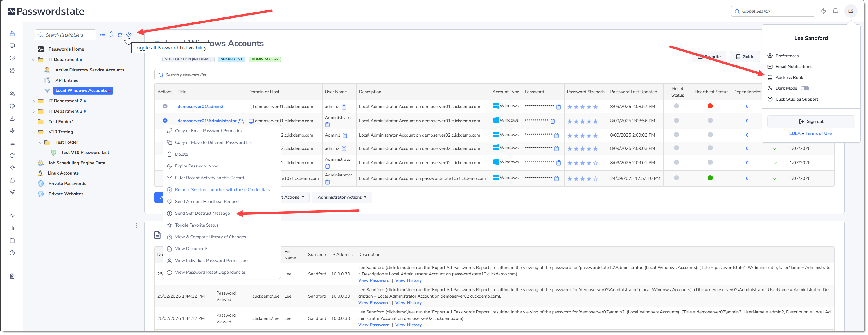The width and height of the screenshot is (868, 335).
Task: Focus the Search password list field
Action: tap(458, 75)
